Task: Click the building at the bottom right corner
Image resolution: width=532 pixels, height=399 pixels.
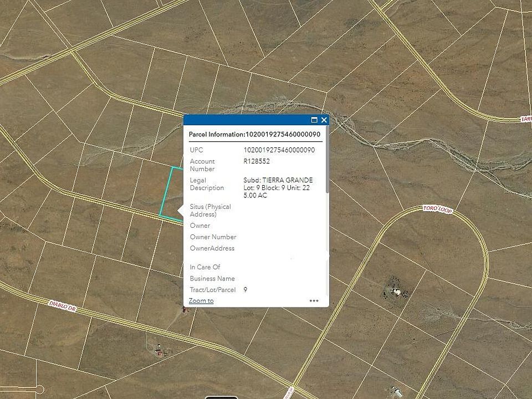Action: [397, 391]
